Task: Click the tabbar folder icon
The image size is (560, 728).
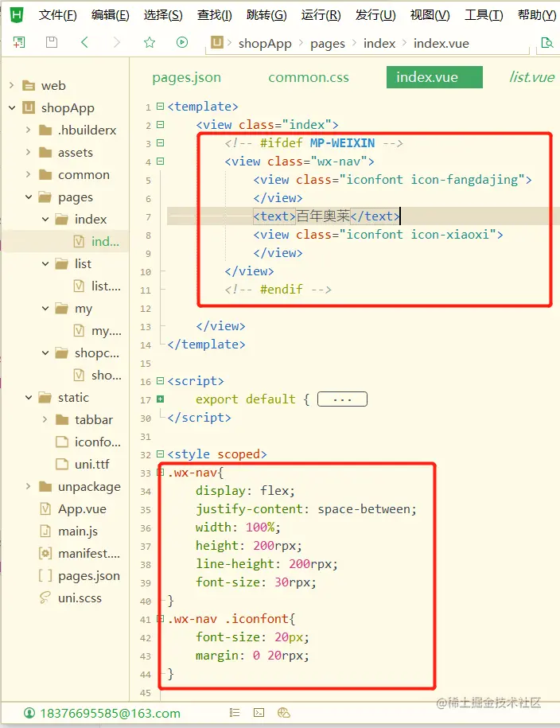Action: (x=62, y=420)
